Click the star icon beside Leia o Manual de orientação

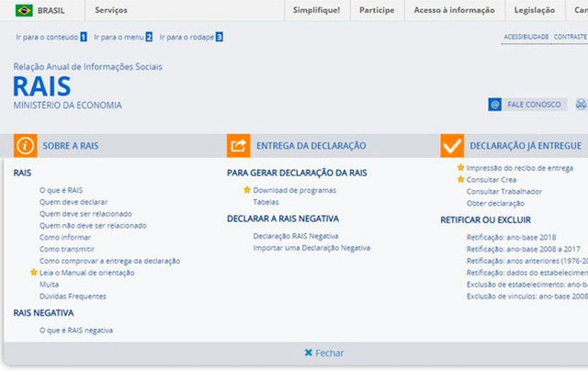[34, 273]
